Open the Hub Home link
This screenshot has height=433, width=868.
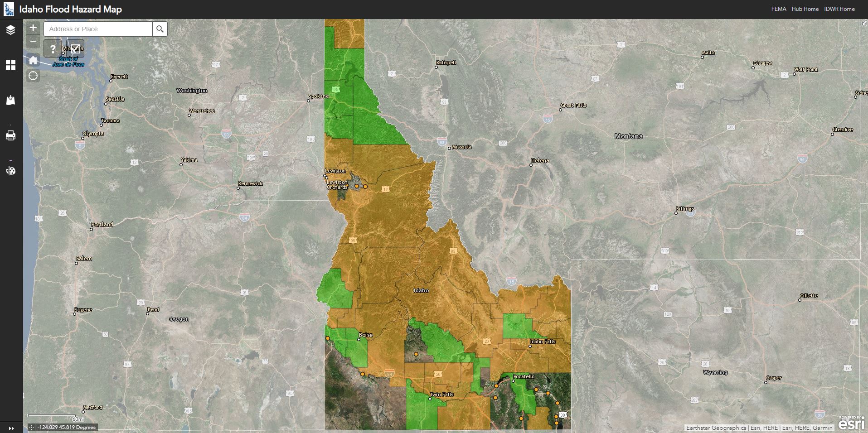coord(805,9)
